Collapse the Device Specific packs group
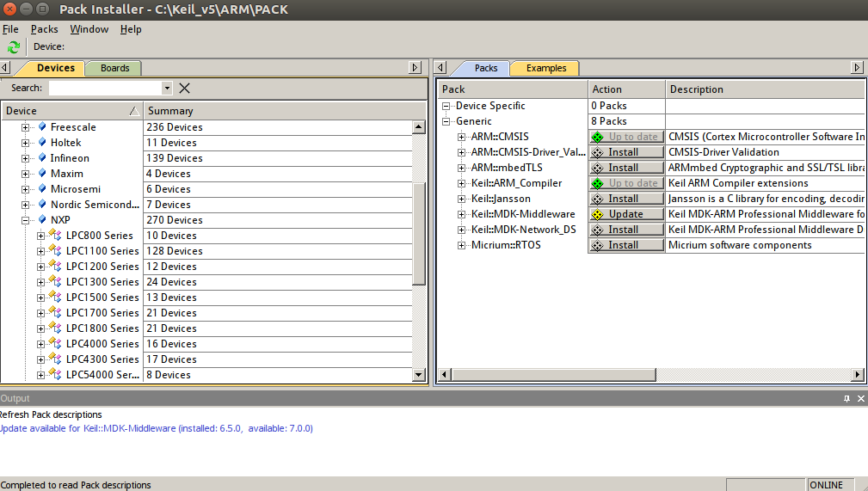This screenshot has height=491, width=868. tap(446, 106)
